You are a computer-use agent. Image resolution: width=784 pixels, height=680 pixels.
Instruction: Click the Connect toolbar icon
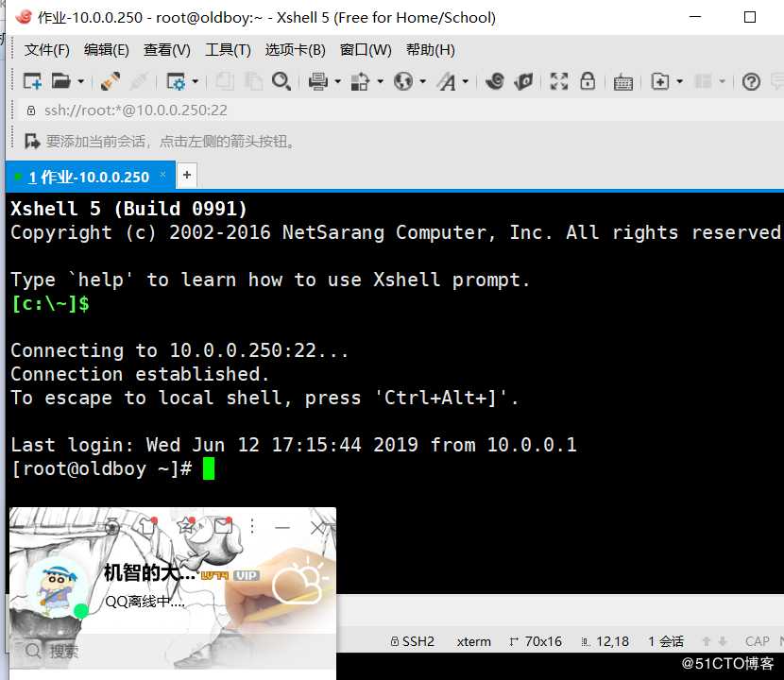110,81
